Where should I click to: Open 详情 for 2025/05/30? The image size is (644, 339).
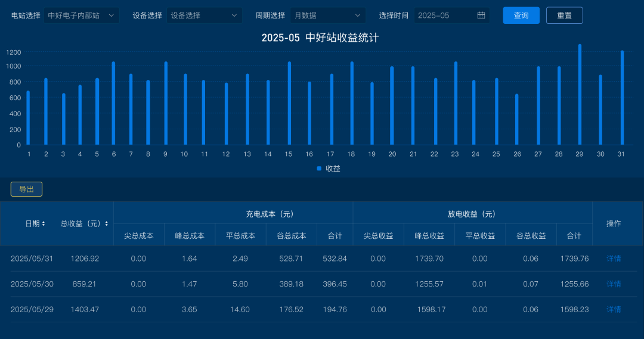(x=614, y=284)
